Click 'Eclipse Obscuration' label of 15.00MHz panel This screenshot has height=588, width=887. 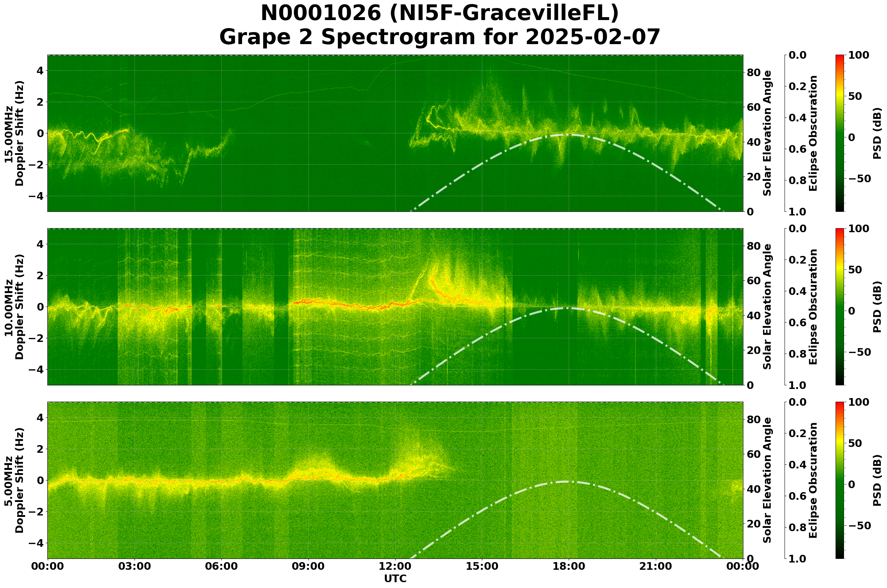click(x=813, y=133)
